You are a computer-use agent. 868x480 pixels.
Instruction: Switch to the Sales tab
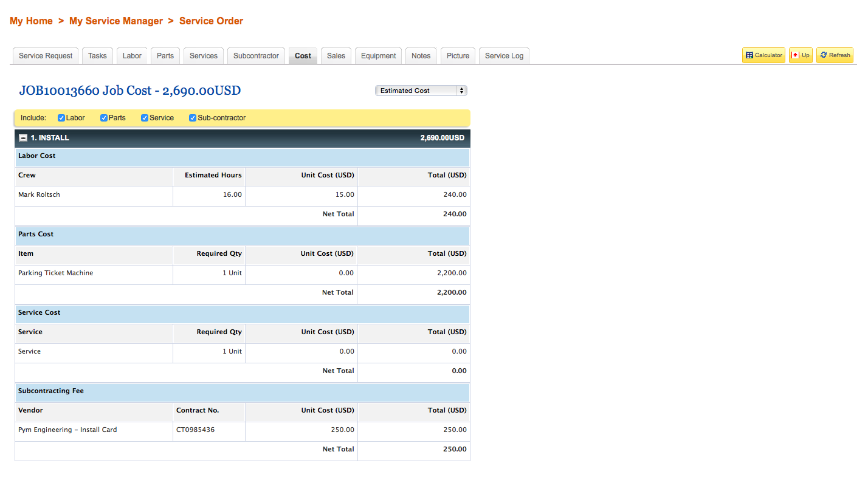coord(336,56)
